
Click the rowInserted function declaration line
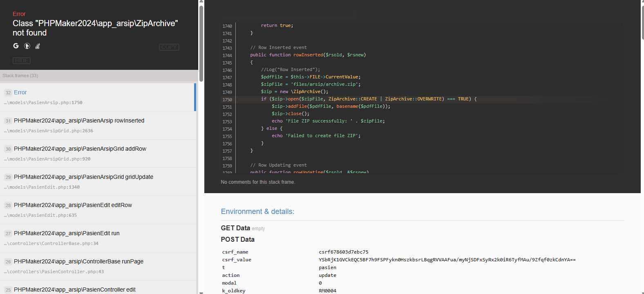pos(308,55)
